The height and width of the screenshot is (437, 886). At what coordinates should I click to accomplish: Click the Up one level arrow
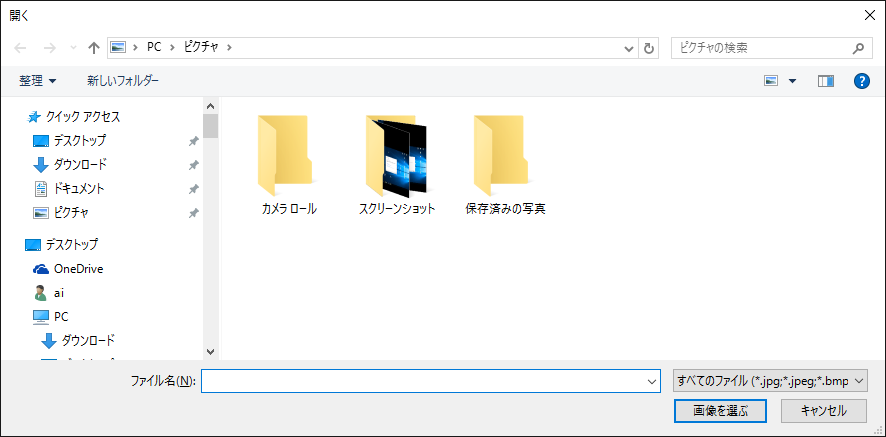(94, 47)
